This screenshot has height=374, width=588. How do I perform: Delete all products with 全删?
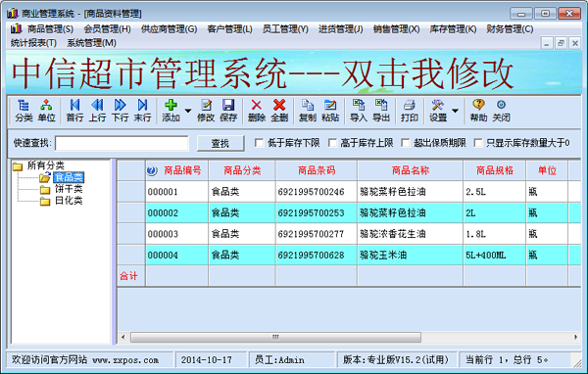click(x=279, y=111)
